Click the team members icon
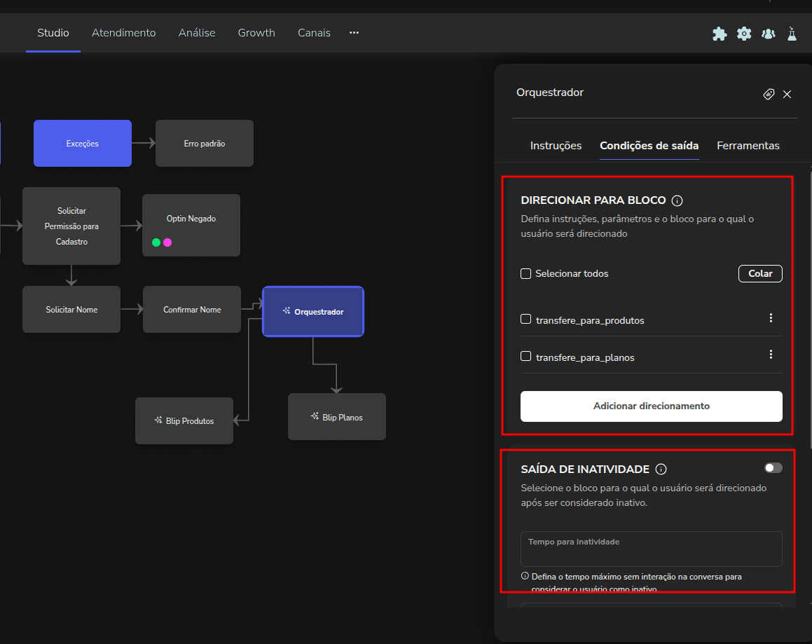 pyautogui.click(x=768, y=34)
